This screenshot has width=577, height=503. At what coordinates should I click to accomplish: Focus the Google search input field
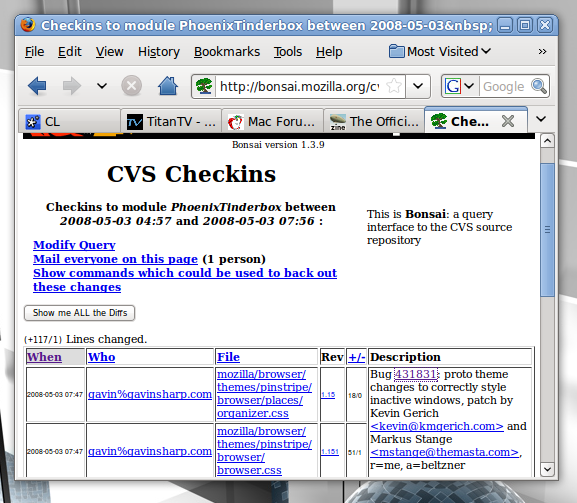coord(503,86)
